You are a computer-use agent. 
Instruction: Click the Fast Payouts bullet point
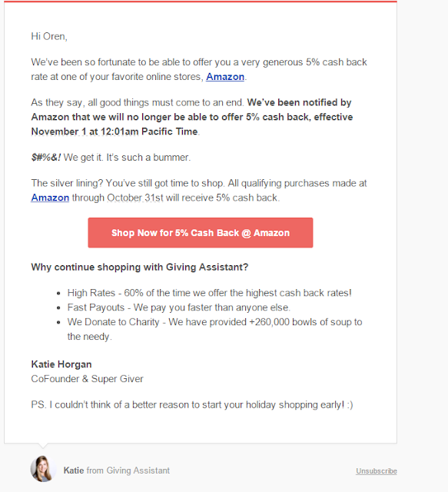(179, 307)
